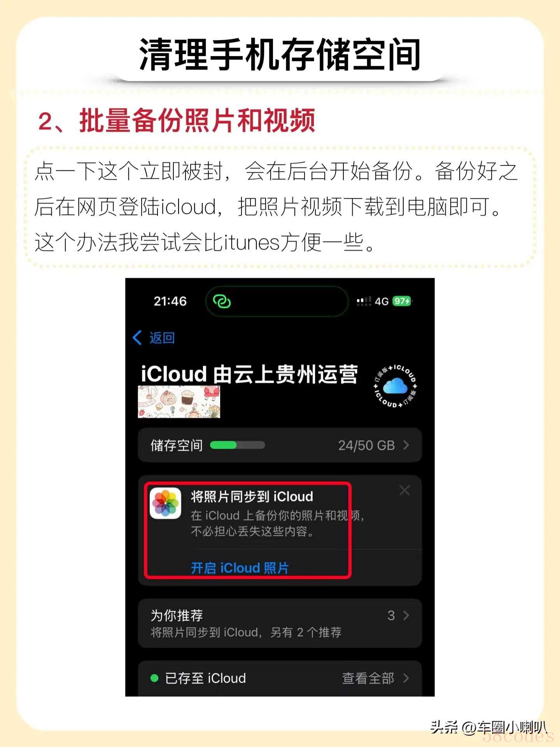Tap the iCloud+ subscription badge icon
The image size is (560, 747).
point(395,386)
